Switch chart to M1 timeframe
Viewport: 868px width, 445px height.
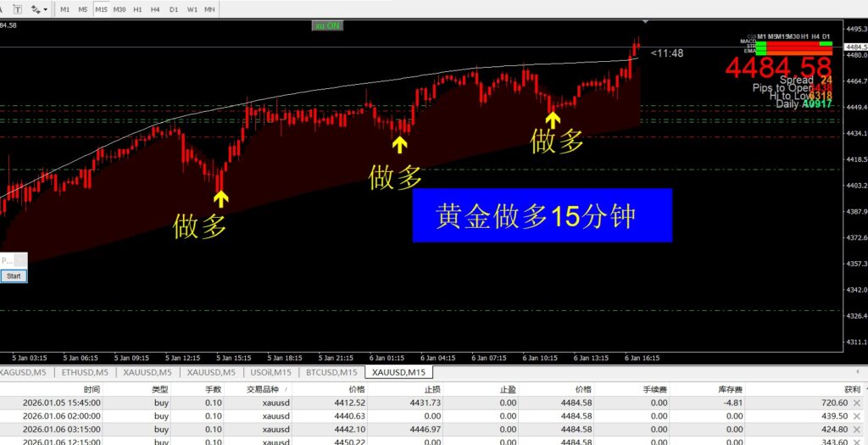(65, 9)
